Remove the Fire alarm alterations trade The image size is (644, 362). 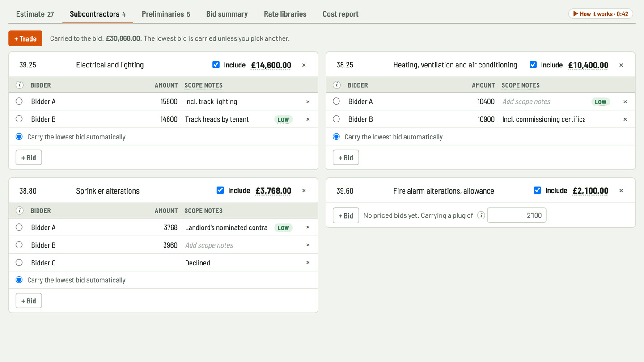pyautogui.click(x=621, y=191)
